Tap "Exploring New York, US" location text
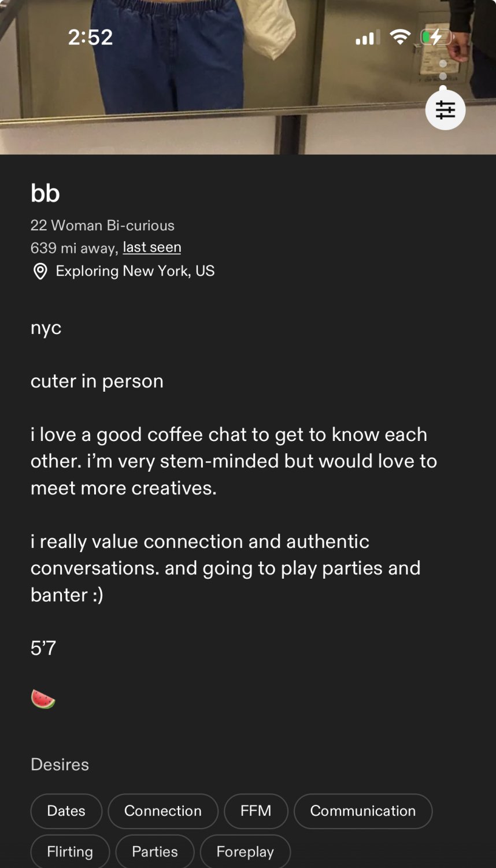The height and width of the screenshot is (868, 496). [135, 271]
